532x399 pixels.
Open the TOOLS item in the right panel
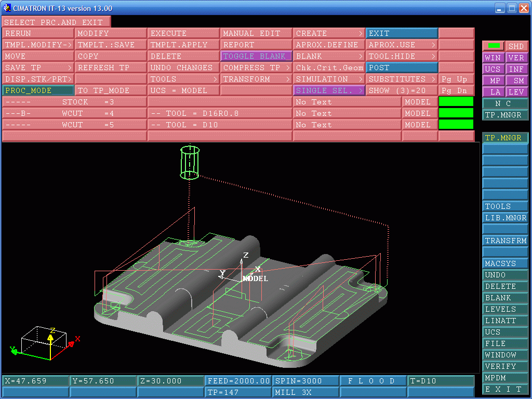click(x=505, y=206)
